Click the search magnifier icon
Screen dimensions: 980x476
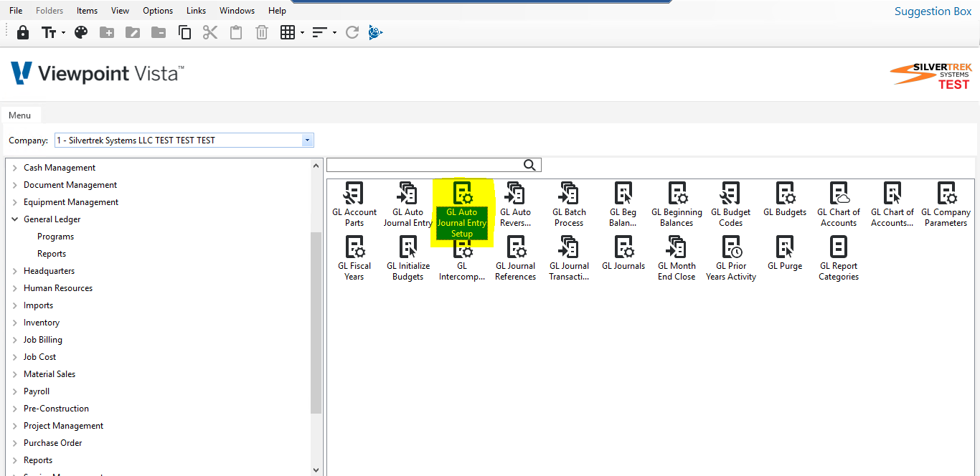click(x=530, y=165)
